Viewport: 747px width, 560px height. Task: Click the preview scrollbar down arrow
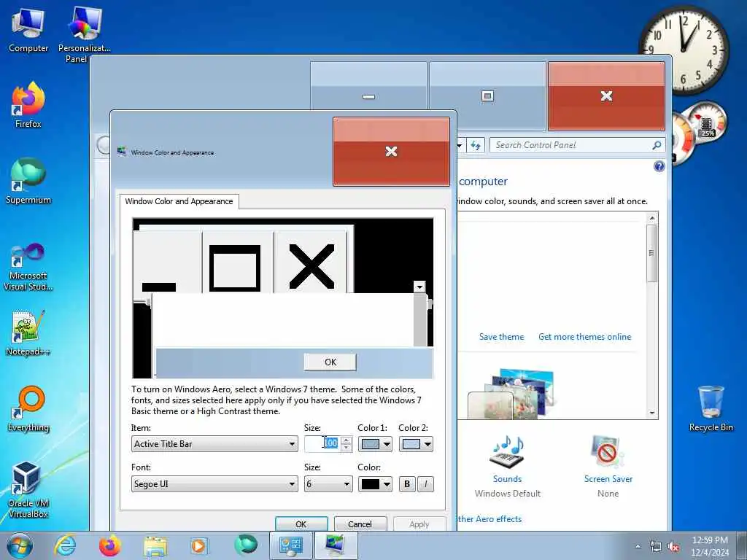point(419,287)
